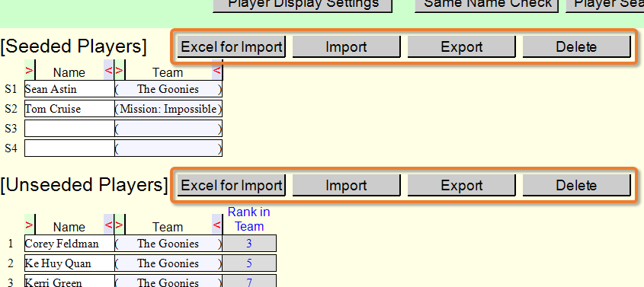Click the S1 row label
Screen dimensions: 644x287
[x=11, y=89]
